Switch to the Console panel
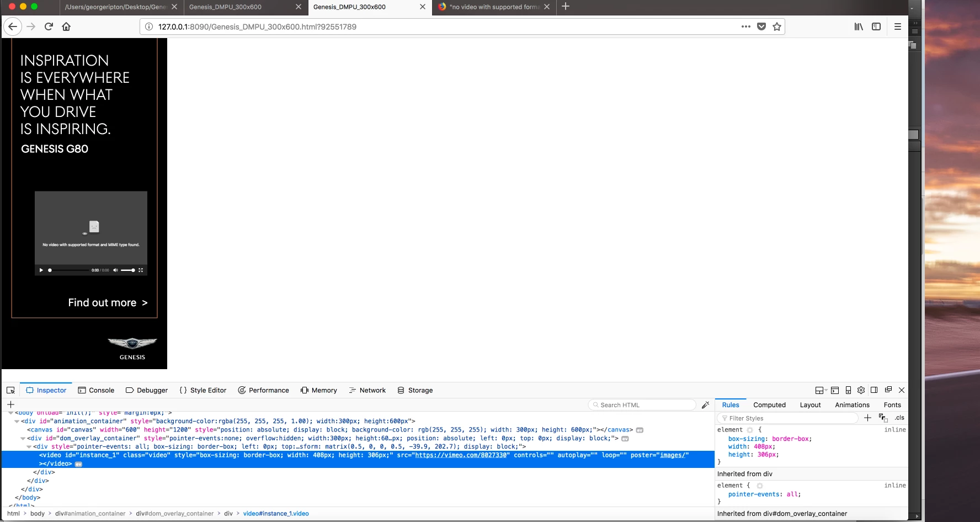980x522 pixels. tap(96, 390)
